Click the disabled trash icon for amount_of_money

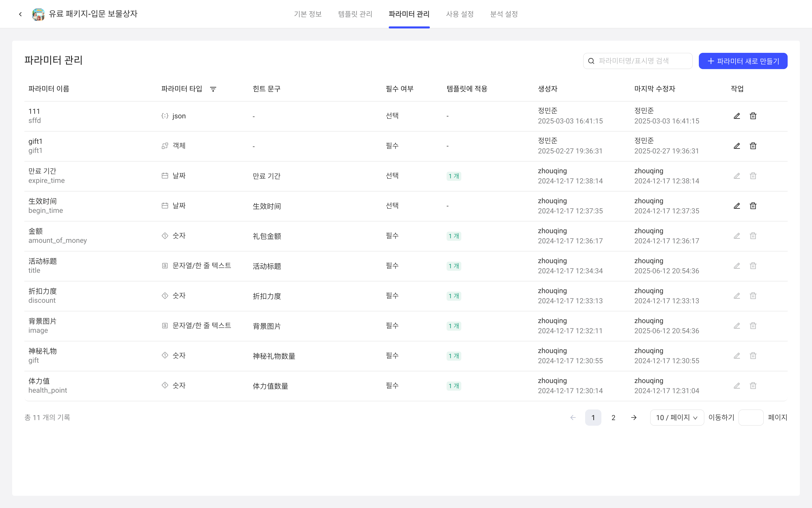pos(753,236)
